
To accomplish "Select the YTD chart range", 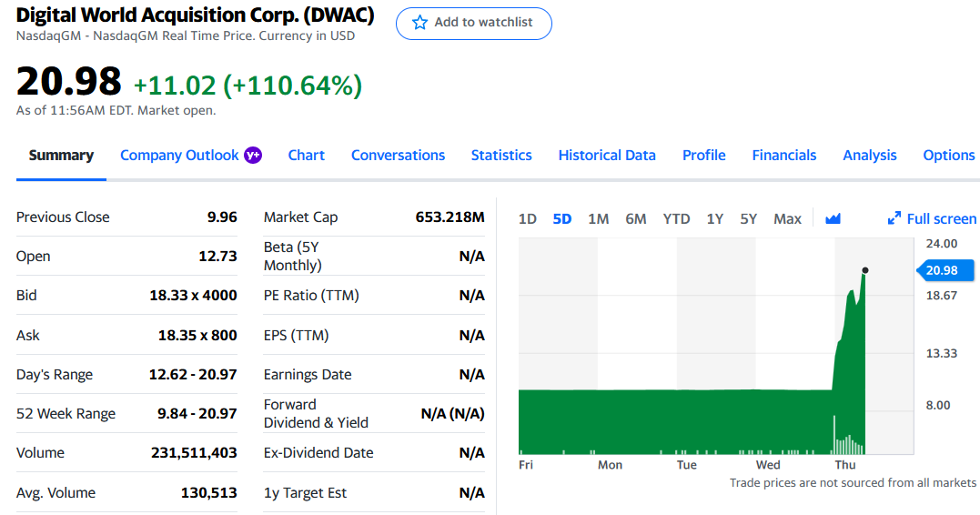I will (676, 218).
